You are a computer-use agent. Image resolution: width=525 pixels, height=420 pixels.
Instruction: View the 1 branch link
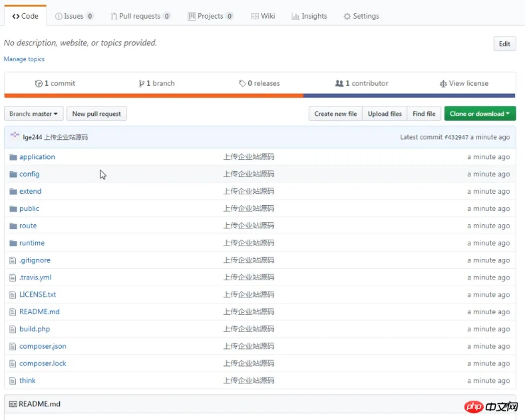click(x=156, y=83)
